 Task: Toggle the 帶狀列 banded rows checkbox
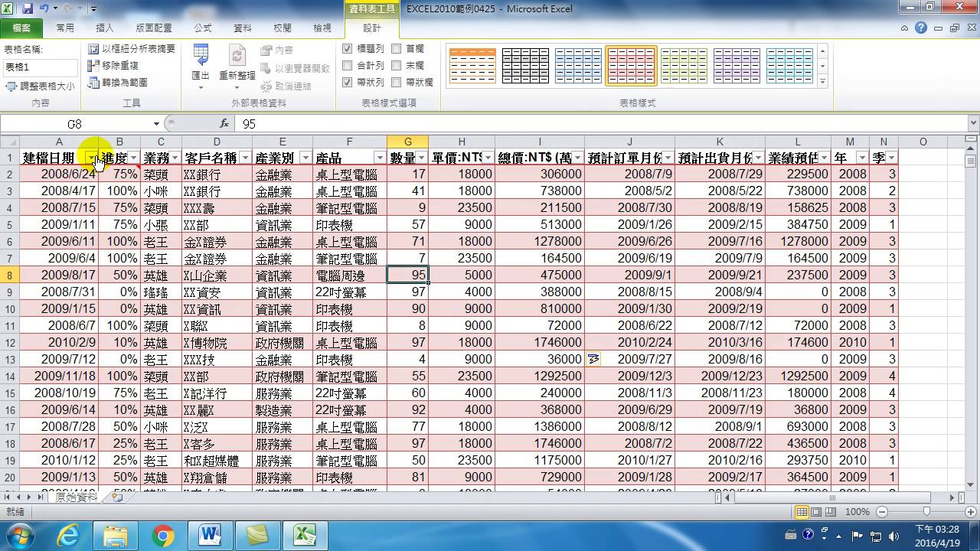coord(348,82)
